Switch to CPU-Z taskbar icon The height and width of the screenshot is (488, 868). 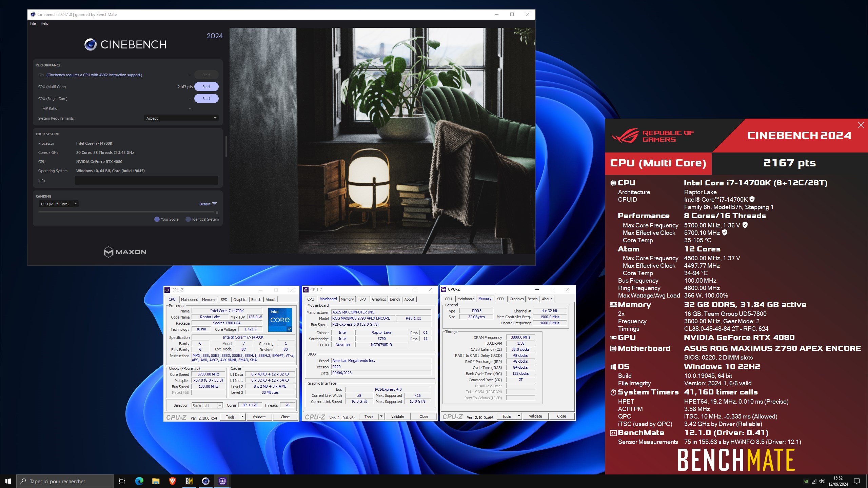222,481
